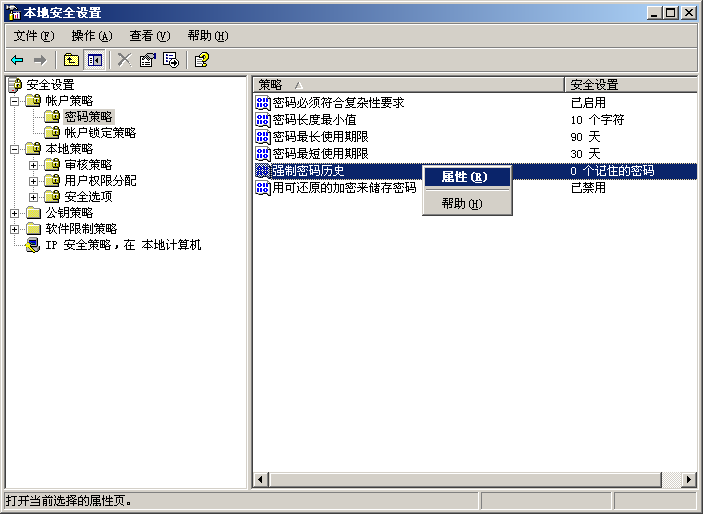The height and width of the screenshot is (514, 703).
Task: Click the title bar application icon
Action: click(x=14, y=13)
